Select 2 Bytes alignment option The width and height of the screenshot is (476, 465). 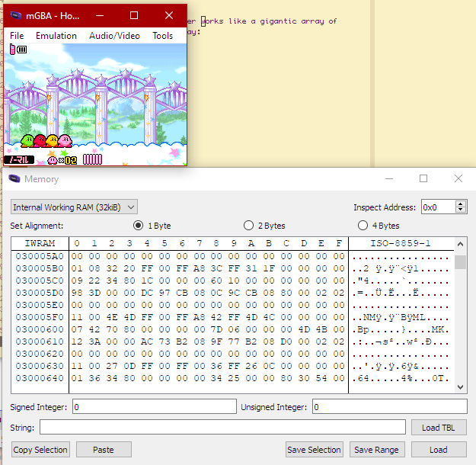[248, 226]
